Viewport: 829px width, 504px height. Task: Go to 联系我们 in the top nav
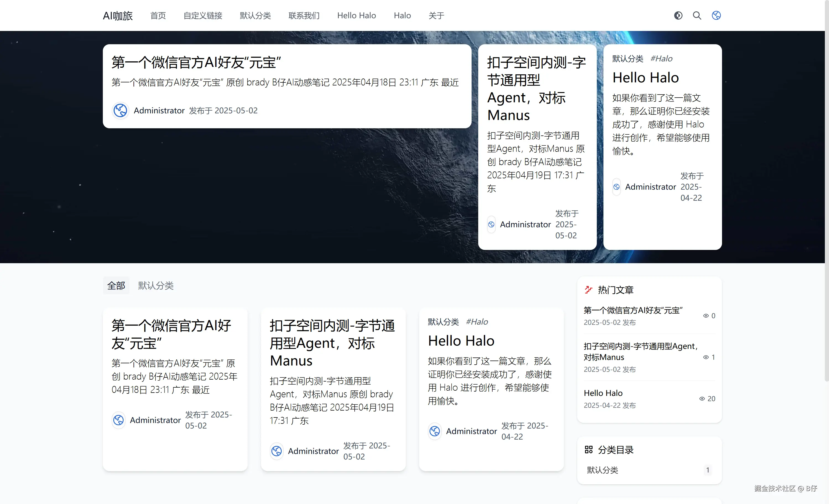(x=304, y=15)
